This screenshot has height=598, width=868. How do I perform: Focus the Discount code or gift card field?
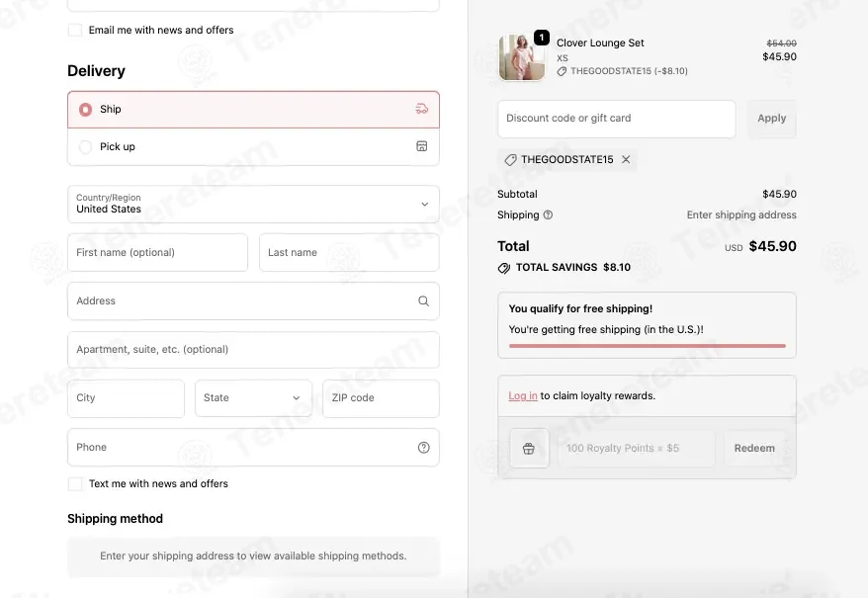(x=617, y=119)
